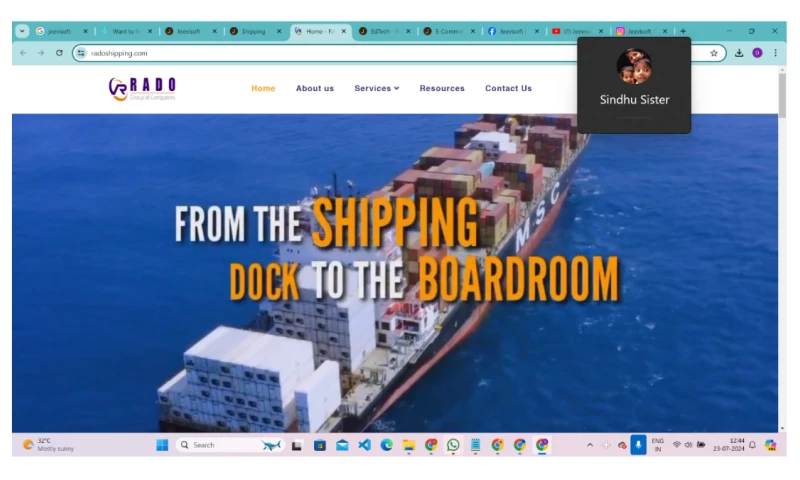
Task: Close the YouTube tab
Action: point(601,31)
